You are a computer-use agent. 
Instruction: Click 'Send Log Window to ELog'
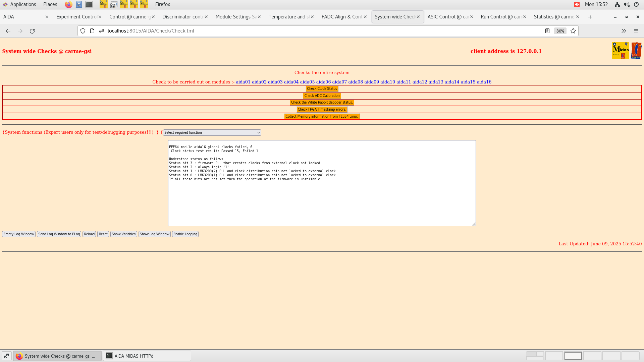(x=59, y=234)
